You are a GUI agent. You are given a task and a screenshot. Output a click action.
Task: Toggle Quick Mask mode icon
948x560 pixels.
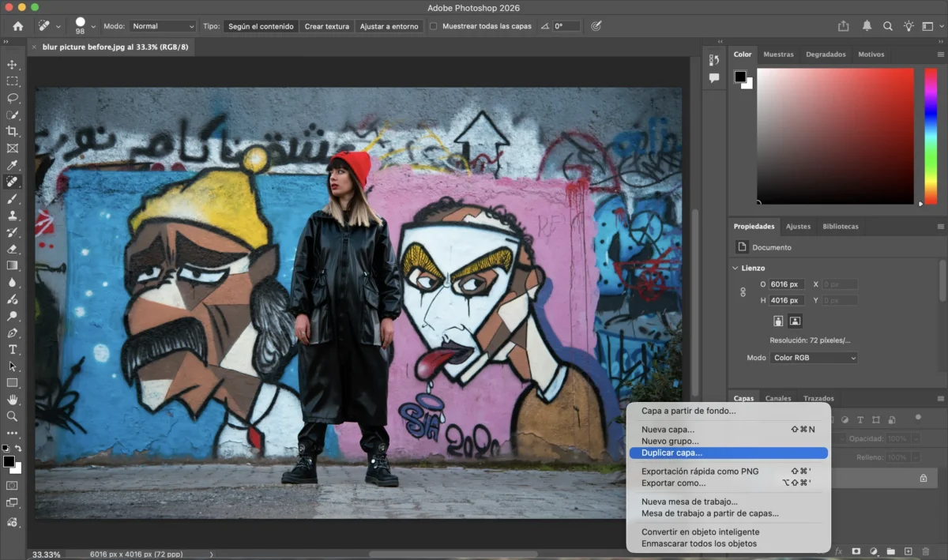coord(12,485)
